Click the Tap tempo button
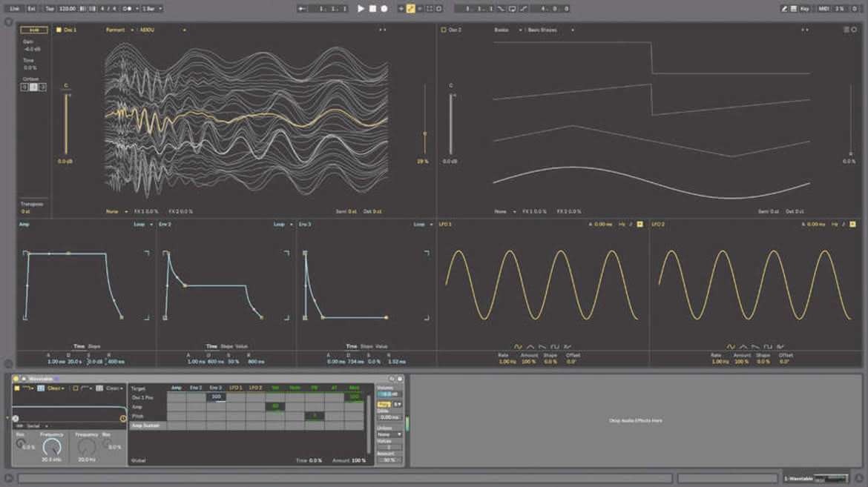This screenshot has width=868, height=487. point(49,8)
